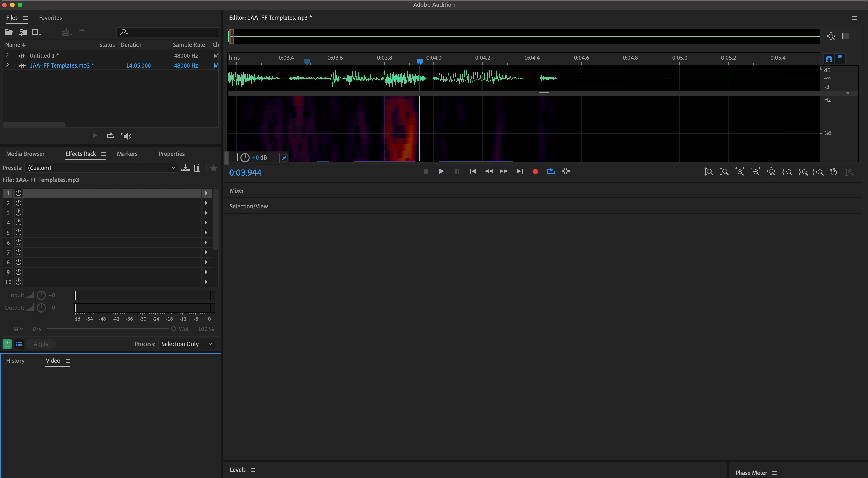This screenshot has width=868, height=478.
Task: Click the Record button in transport
Action: [535, 171]
